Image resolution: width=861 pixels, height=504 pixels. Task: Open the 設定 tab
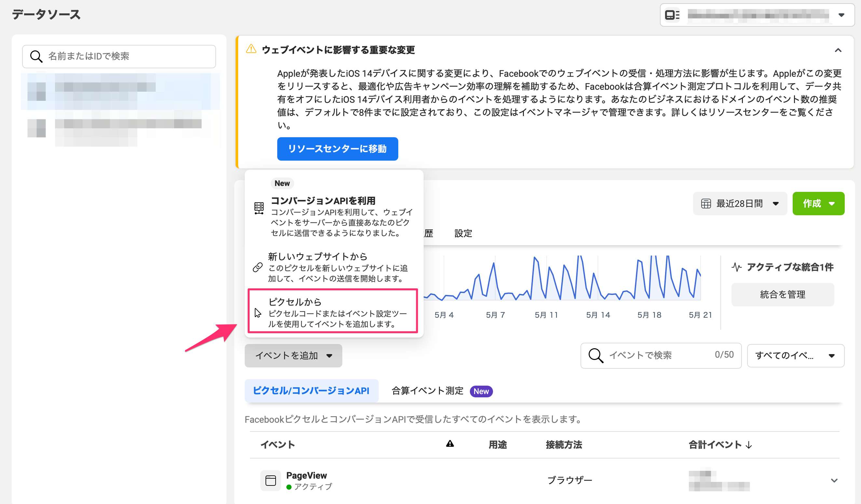[x=463, y=233]
